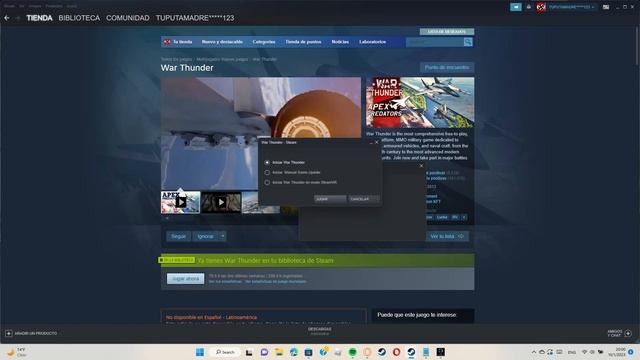The image size is (640, 360).
Task: Open the taskbar chat icon
Action: click(x=264, y=352)
